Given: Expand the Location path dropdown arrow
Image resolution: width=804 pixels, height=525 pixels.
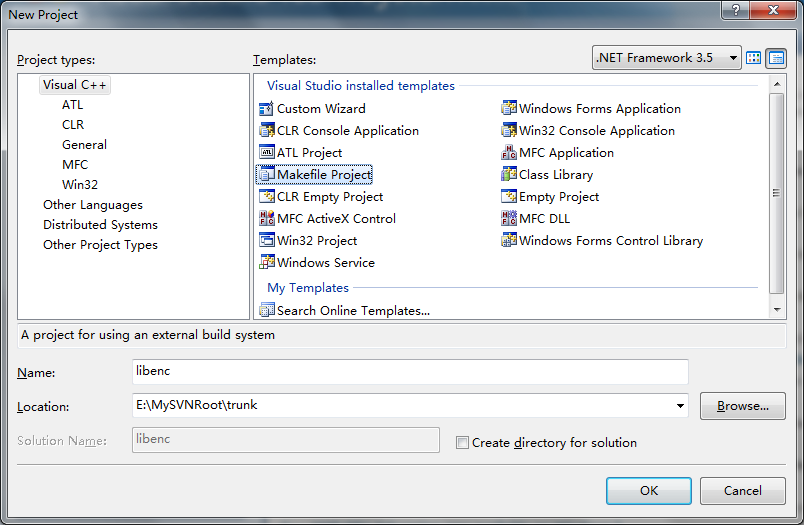Looking at the screenshot, I should coord(680,406).
